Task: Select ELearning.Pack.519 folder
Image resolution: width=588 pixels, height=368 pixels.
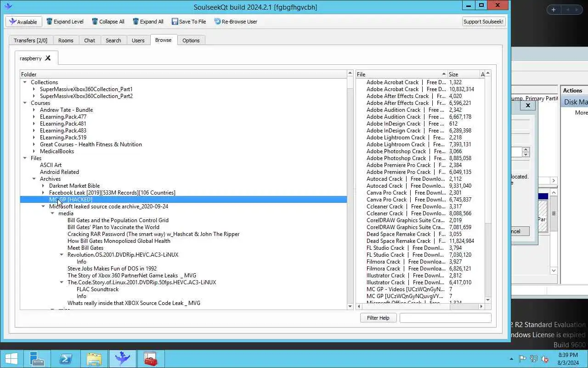Action: (x=63, y=138)
